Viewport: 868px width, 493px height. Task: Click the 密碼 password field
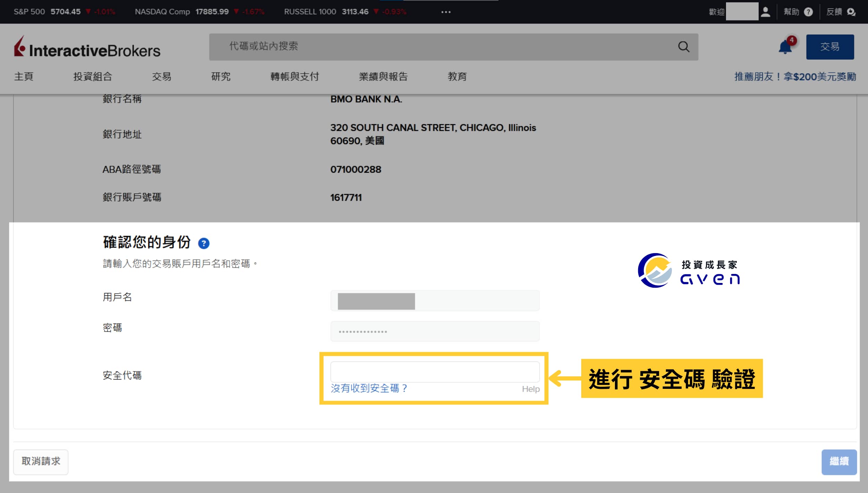[435, 331]
